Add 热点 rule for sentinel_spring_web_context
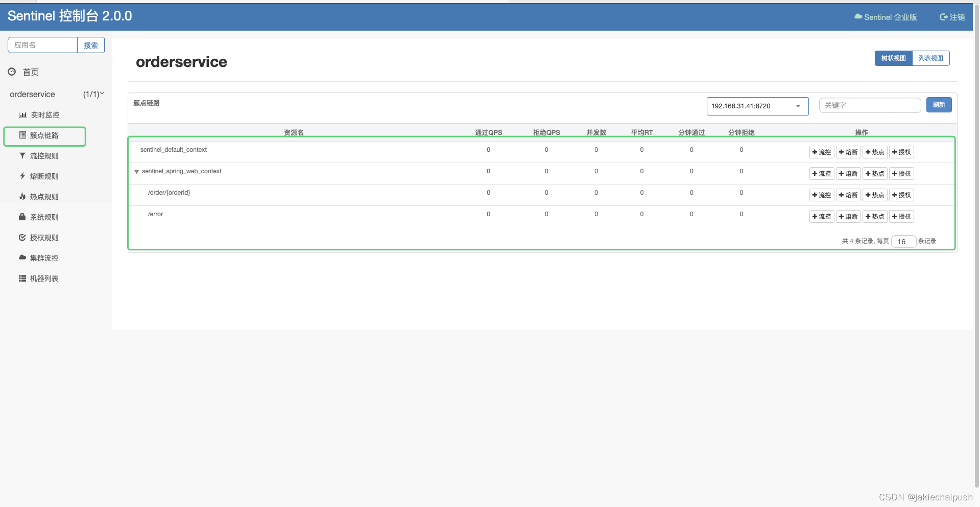This screenshot has height=507, width=980. click(x=875, y=174)
